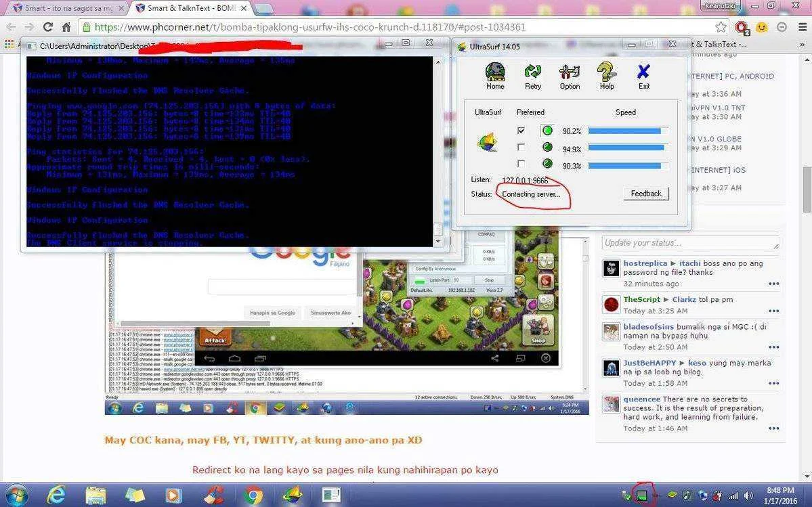Open the options menu on bladesofsins' status
Image resolution: width=812 pixels, height=507 pixels.
773,347
